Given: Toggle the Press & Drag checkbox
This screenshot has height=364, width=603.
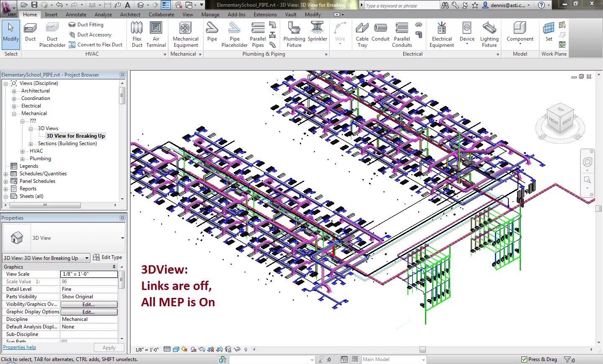Looking at the screenshot, I should (524, 359).
